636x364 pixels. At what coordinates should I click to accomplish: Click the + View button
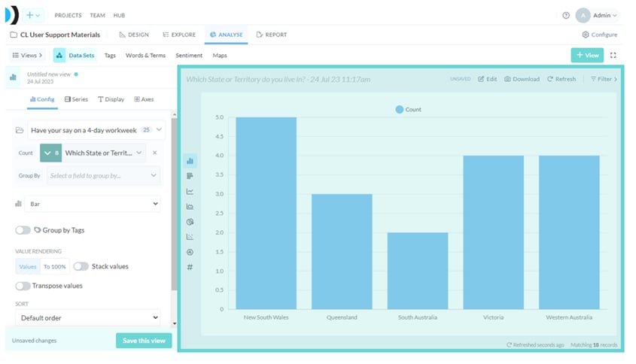coord(587,55)
